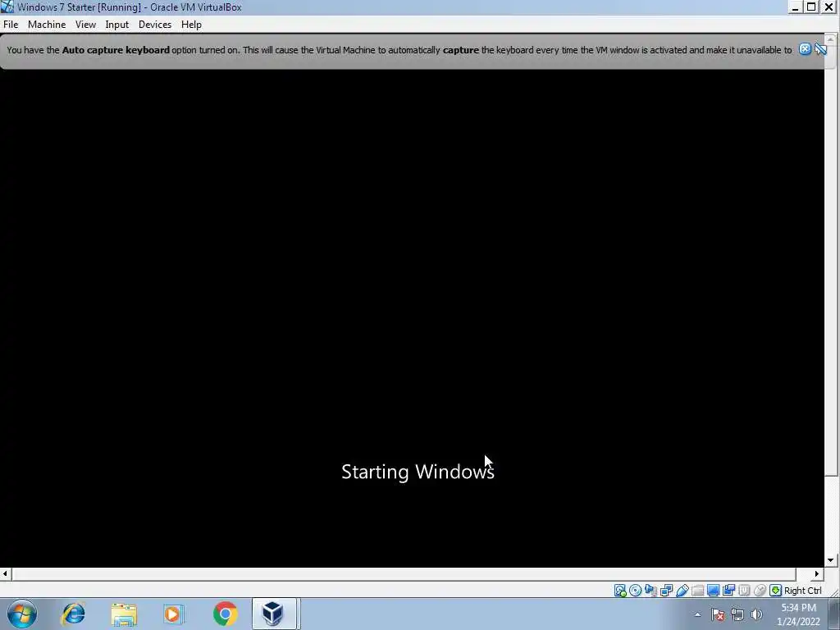Open the Windows Start menu
This screenshot has height=630, width=840.
(x=22, y=614)
